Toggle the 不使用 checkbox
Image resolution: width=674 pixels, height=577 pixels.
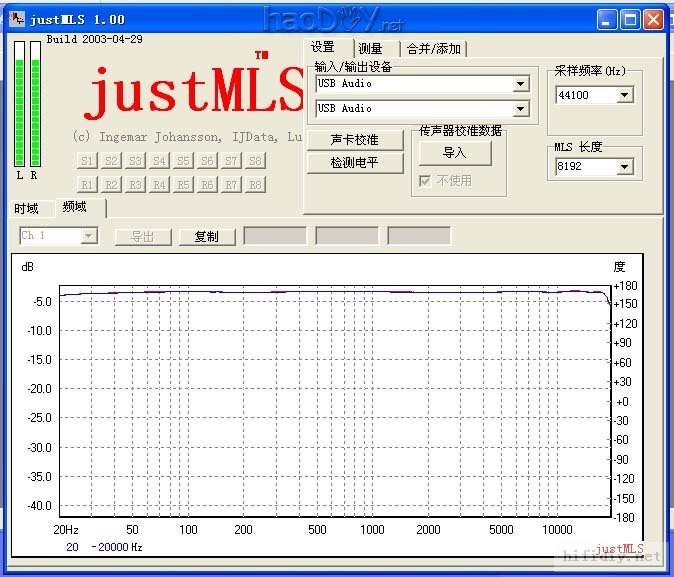[424, 181]
